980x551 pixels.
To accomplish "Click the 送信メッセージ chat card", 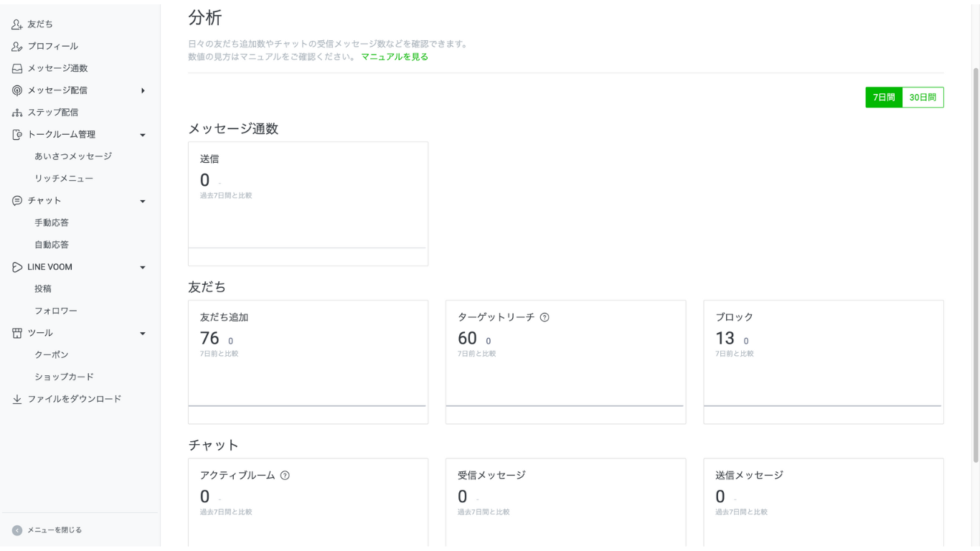I will (824, 503).
